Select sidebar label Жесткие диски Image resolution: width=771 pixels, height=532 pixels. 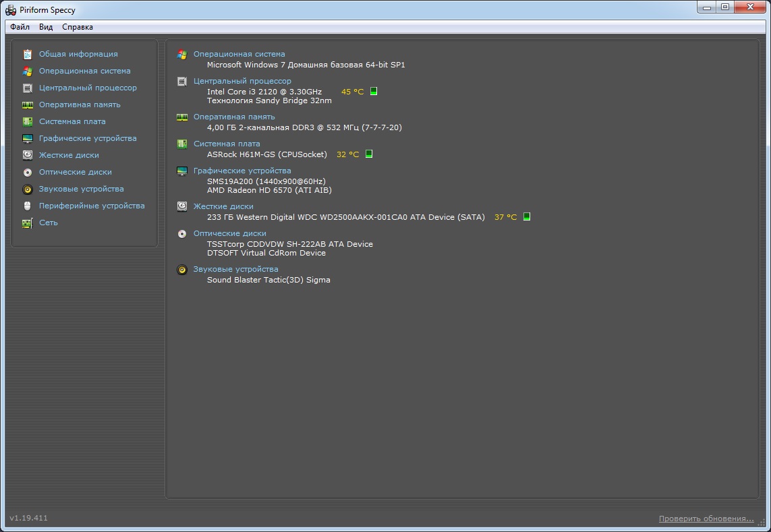point(69,155)
